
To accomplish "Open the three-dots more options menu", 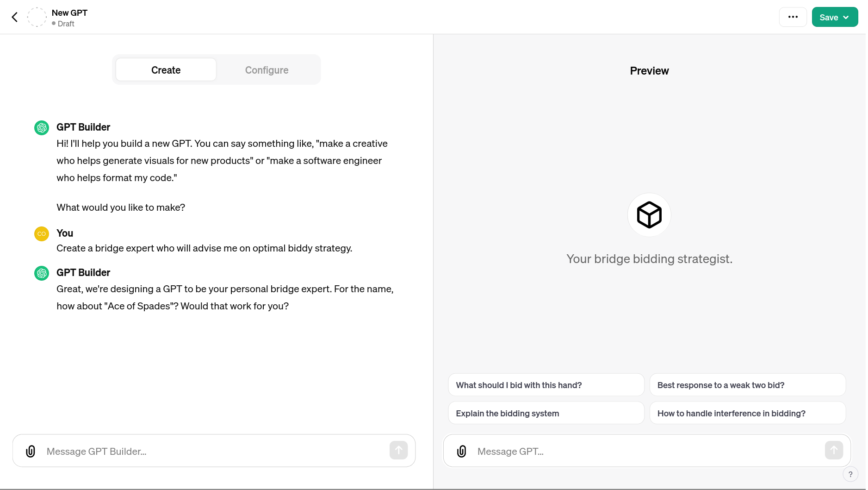I will coord(793,17).
